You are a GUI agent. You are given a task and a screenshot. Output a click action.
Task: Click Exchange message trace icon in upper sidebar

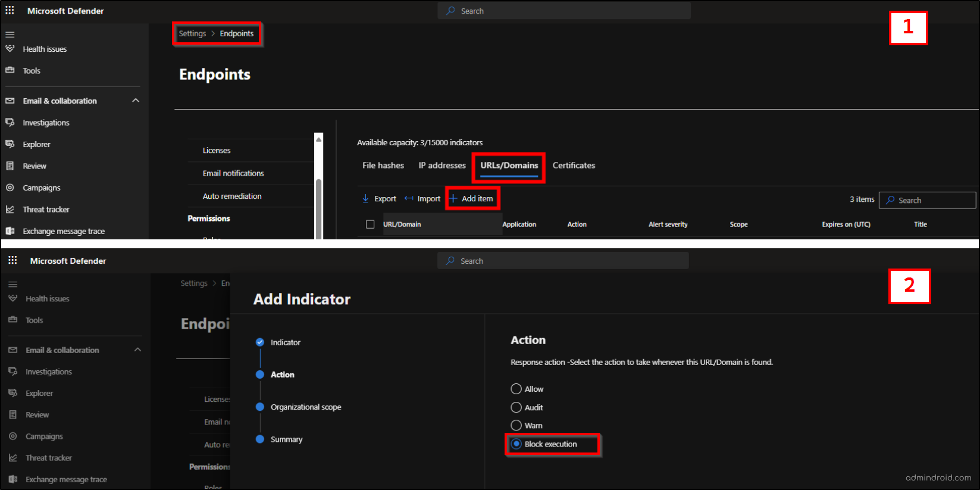tap(10, 231)
